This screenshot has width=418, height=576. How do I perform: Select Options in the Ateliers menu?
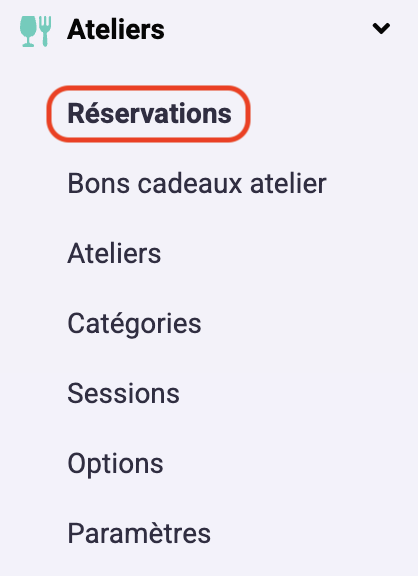click(x=115, y=464)
